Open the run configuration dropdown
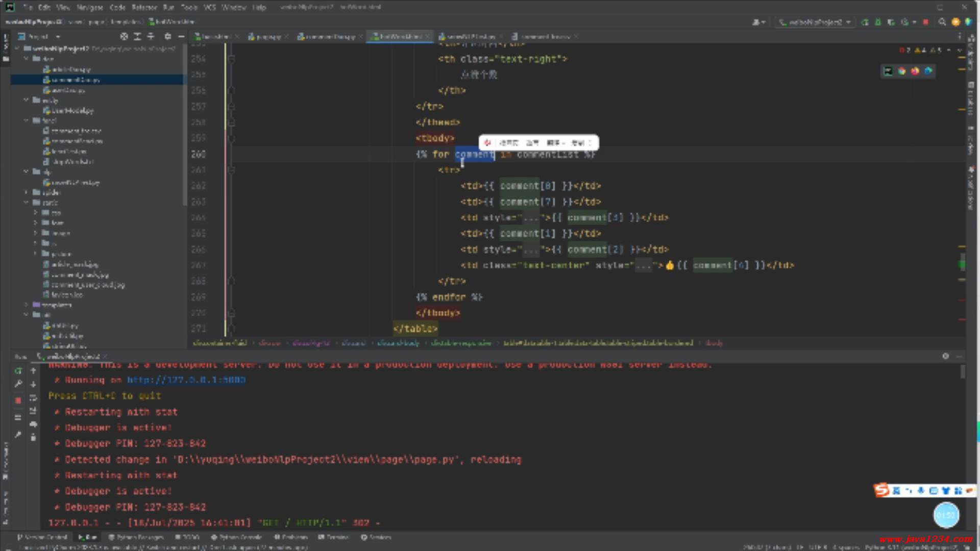Viewport: 980px width, 551px height. pos(815,22)
